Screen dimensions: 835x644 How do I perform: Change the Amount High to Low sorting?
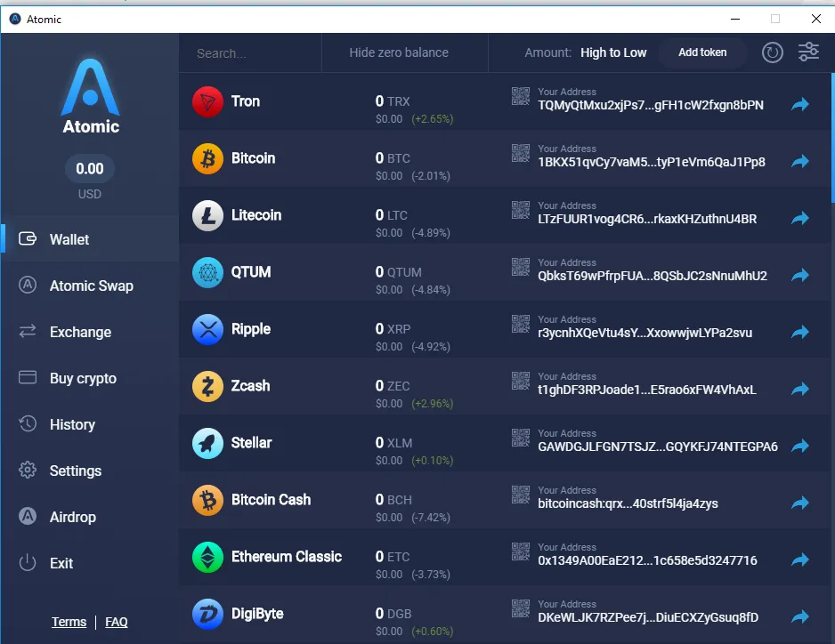tap(613, 52)
